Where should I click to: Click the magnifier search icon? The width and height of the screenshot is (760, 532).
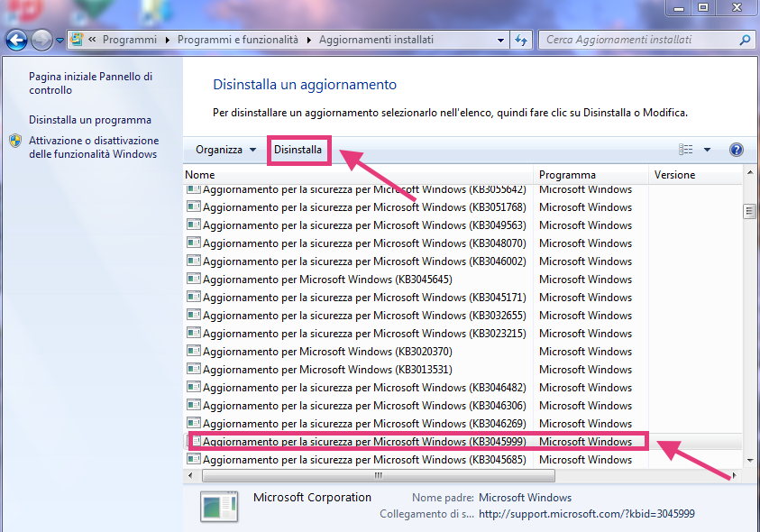point(745,40)
